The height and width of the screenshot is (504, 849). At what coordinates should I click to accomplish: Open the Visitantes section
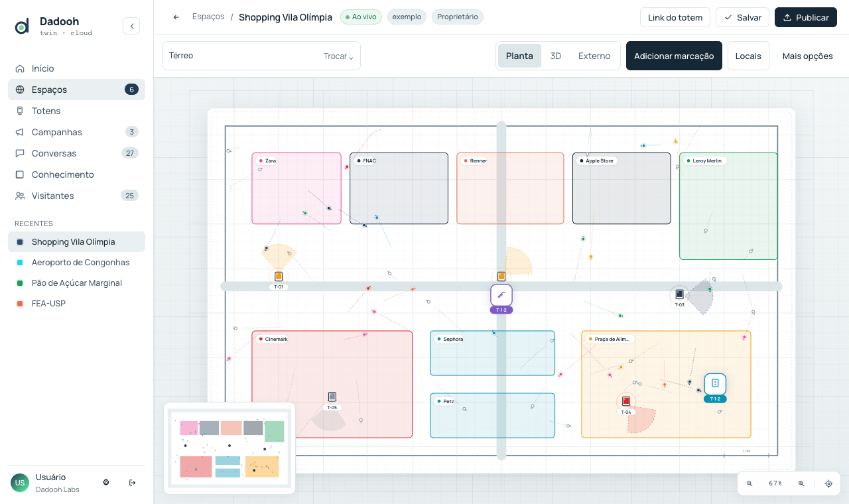click(76, 196)
